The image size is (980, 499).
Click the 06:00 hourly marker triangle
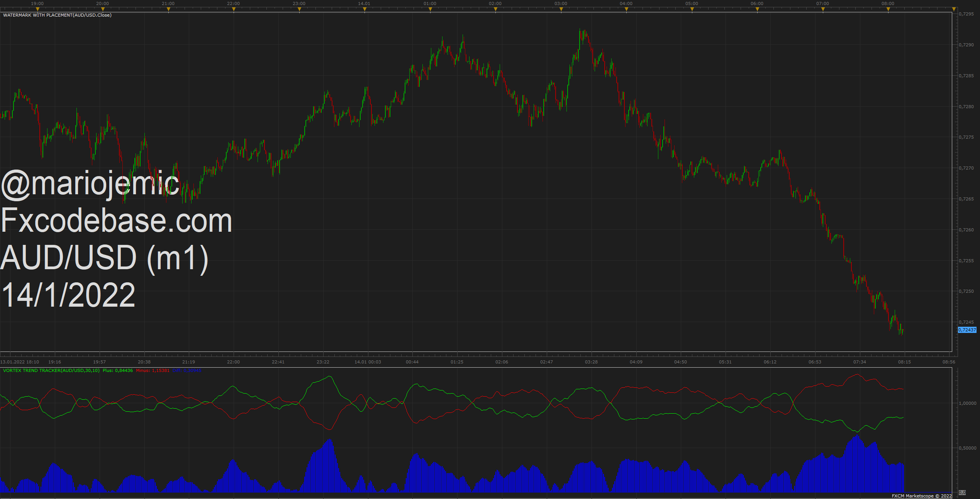pyautogui.click(x=757, y=10)
